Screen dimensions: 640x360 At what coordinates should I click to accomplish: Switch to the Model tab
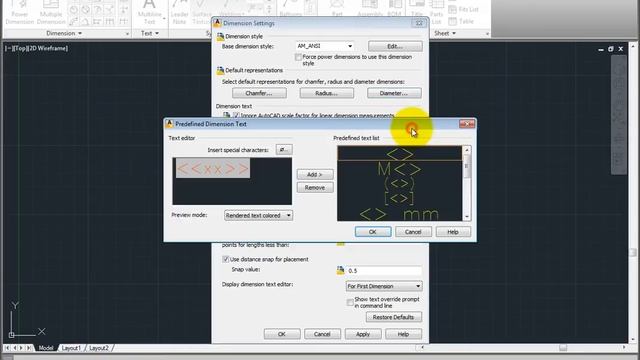(x=46, y=348)
